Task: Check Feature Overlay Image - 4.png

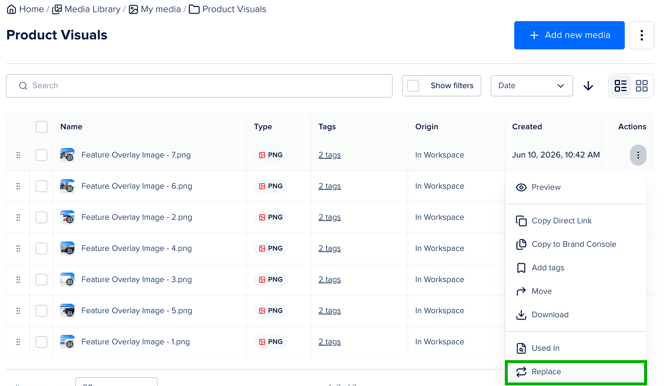Action: click(41, 248)
